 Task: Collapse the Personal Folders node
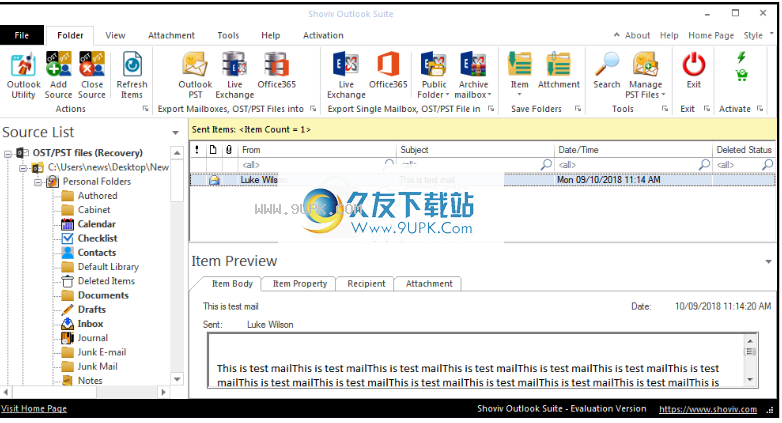click(x=38, y=182)
